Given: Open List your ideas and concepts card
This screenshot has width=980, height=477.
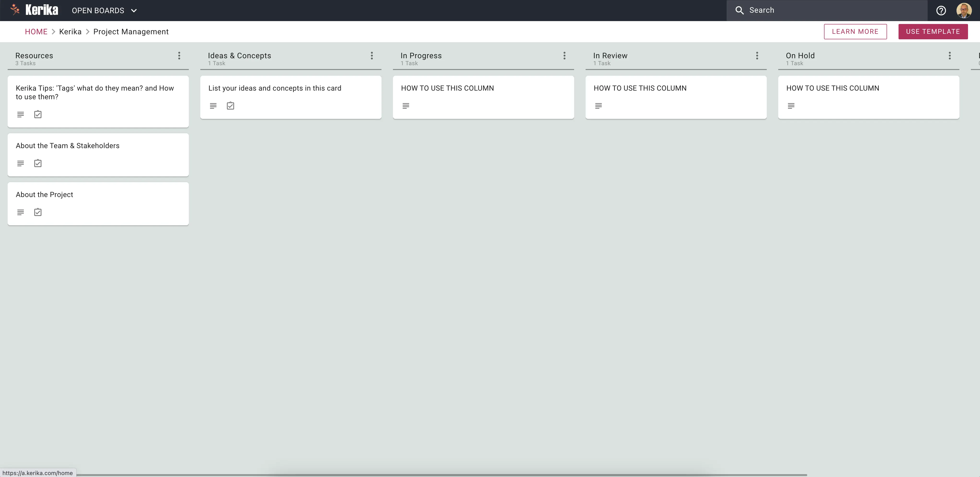Looking at the screenshot, I should [x=291, y=97].
